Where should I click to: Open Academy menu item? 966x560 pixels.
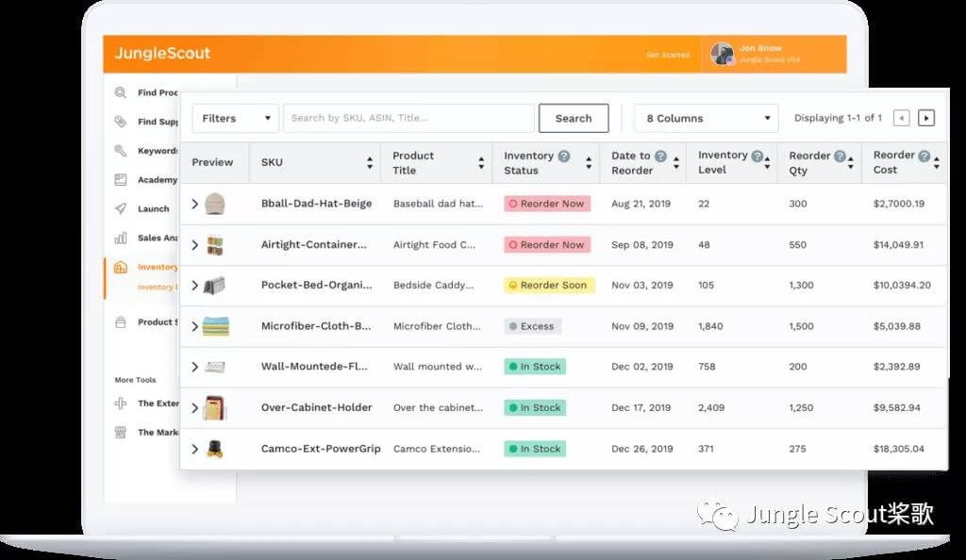[158, 180]
